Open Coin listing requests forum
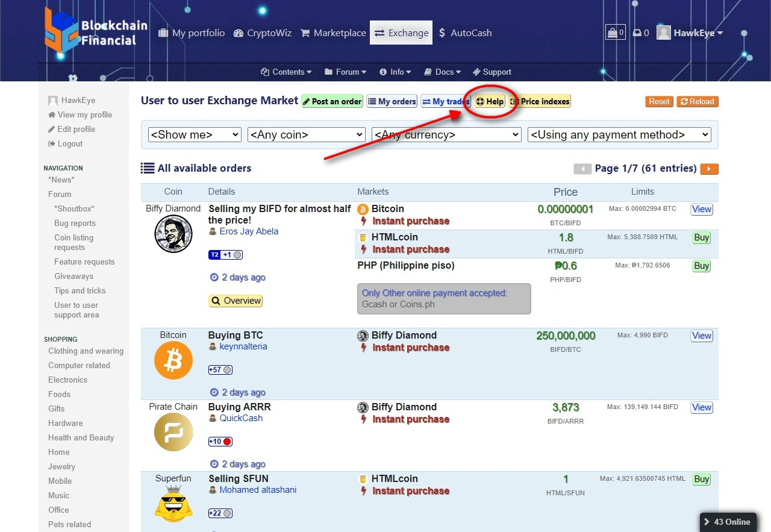This screenshot has width=771, height=532. [73, 242]
